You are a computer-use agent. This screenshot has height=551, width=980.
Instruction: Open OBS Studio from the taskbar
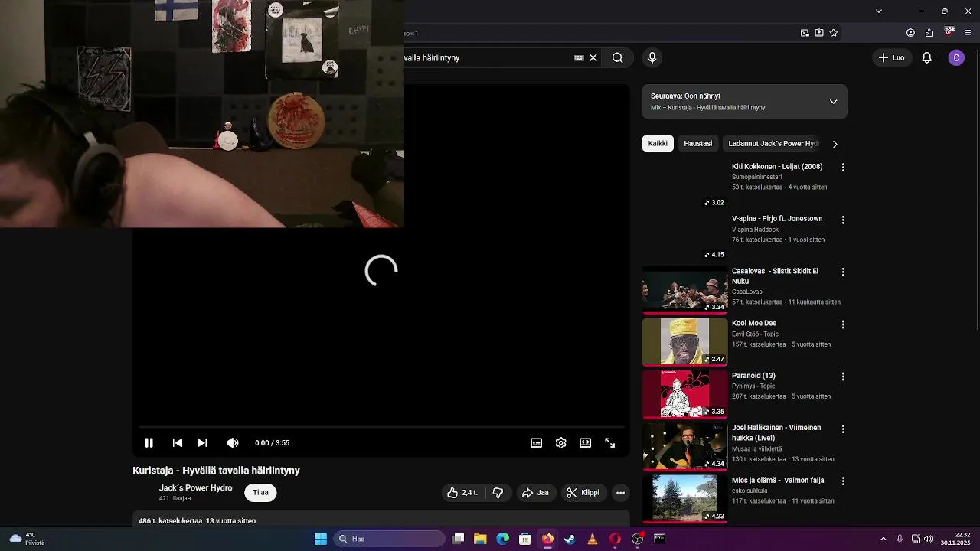coord(637,539)
